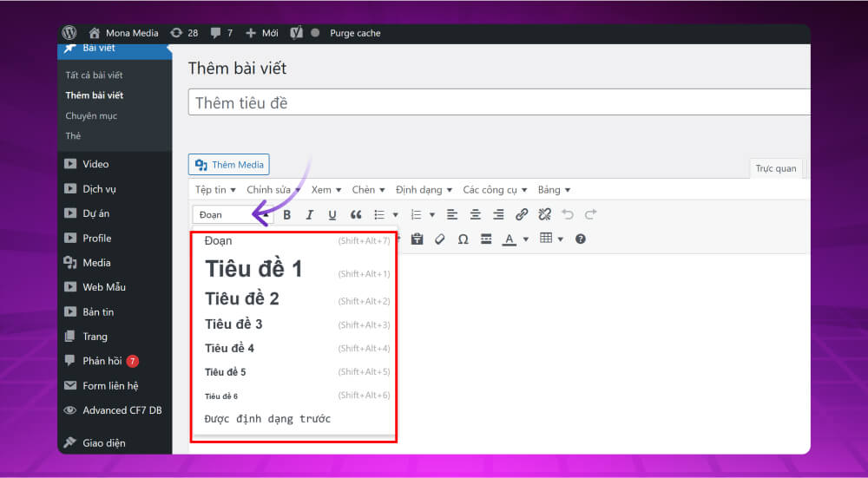
Task: Click the Mới new content button
Action: click(x=262, y=33)
